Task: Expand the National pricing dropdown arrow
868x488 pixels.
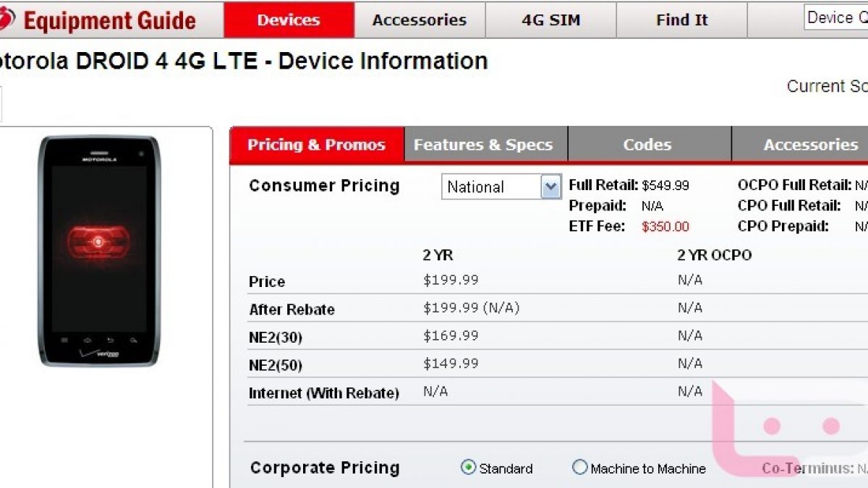Action: pos(550,187)
